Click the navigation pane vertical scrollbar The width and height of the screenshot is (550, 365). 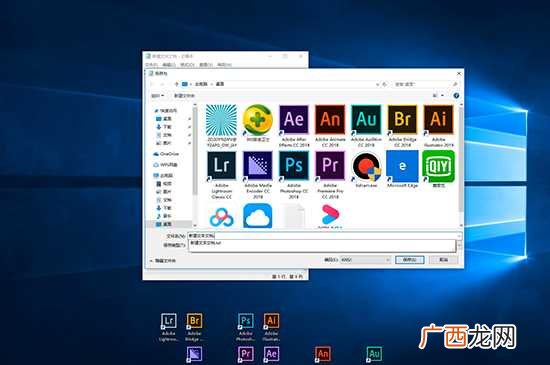pyautogui.click(x=195, y=151)
